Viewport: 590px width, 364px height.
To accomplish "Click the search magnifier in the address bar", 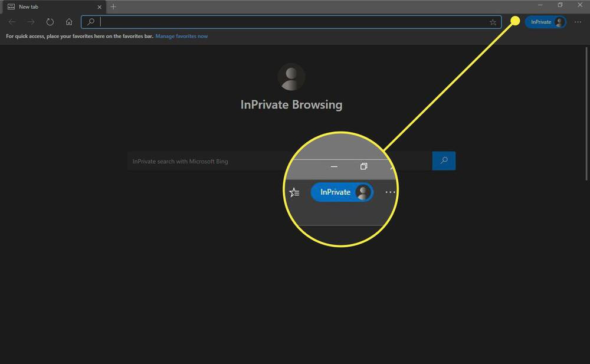I will pos(90,22).
